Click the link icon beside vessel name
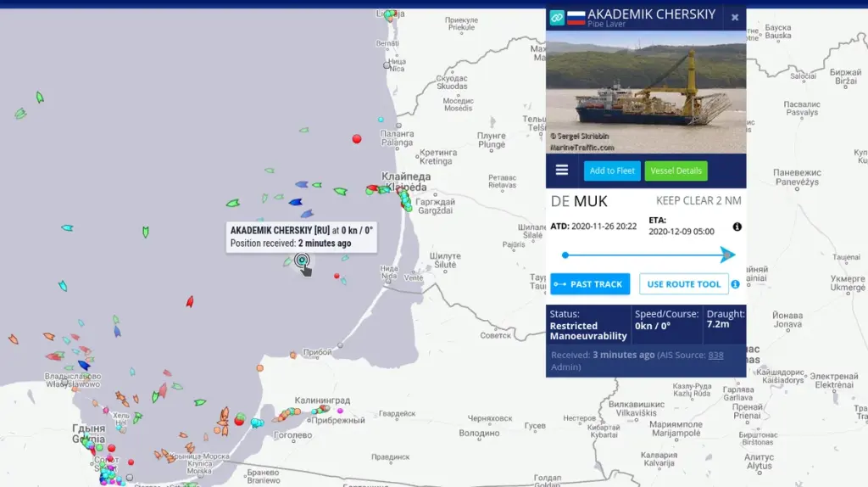 click(x=556, y=17)
